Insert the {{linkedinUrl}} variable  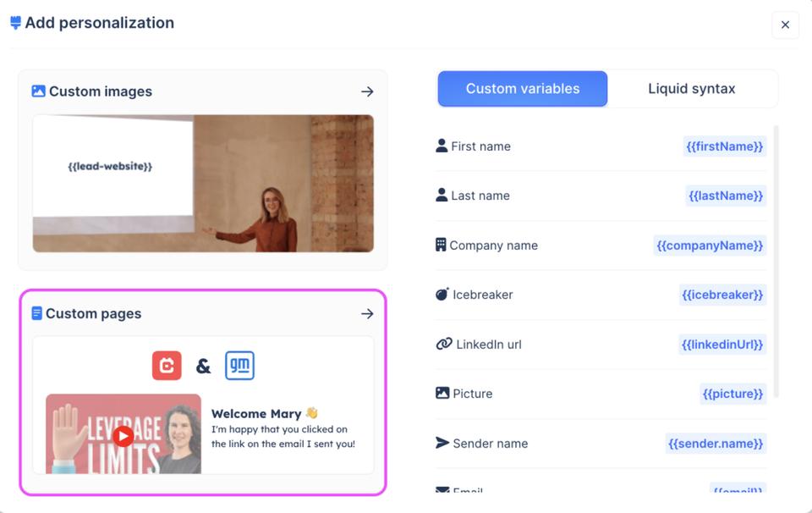[722, 345]
